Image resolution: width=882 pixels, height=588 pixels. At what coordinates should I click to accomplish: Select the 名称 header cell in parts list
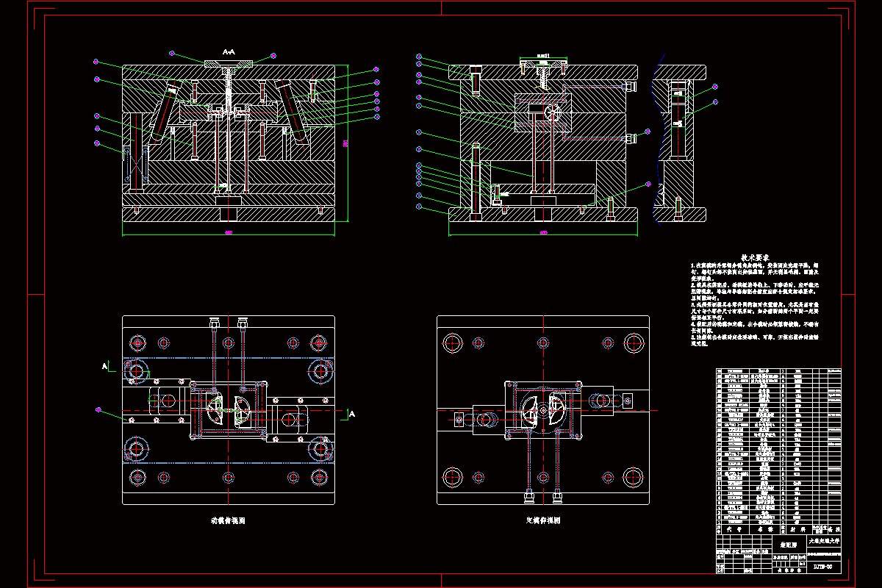tap(765, 529)
